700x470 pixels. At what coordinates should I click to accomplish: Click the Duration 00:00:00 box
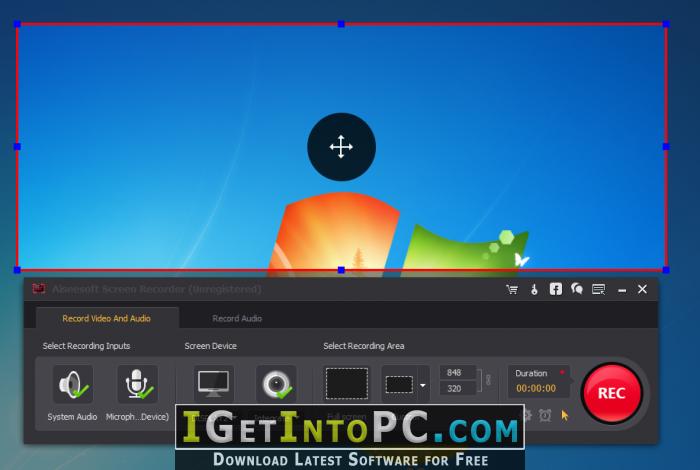point(539,381)
